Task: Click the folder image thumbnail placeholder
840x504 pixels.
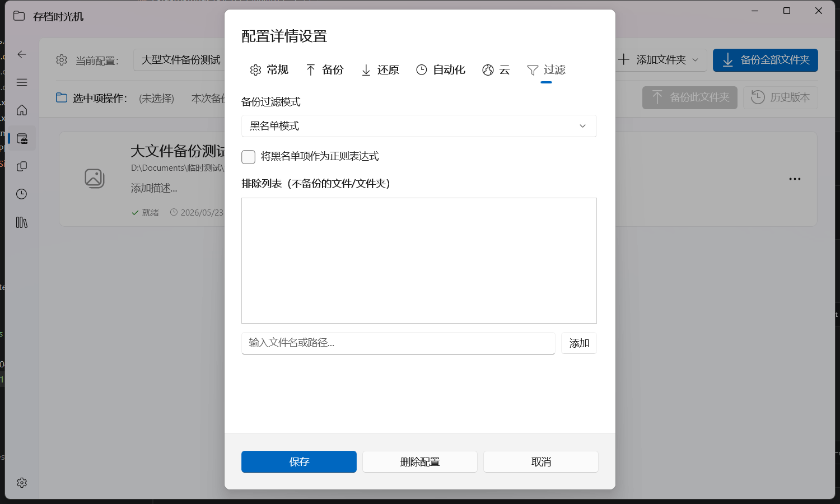Action: [x=95, y=179]
